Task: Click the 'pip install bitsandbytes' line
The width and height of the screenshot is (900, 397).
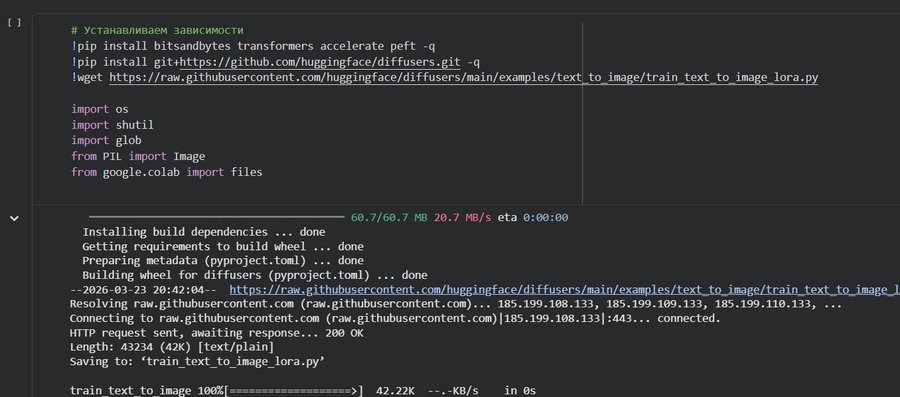Action: tap(253, 46)
